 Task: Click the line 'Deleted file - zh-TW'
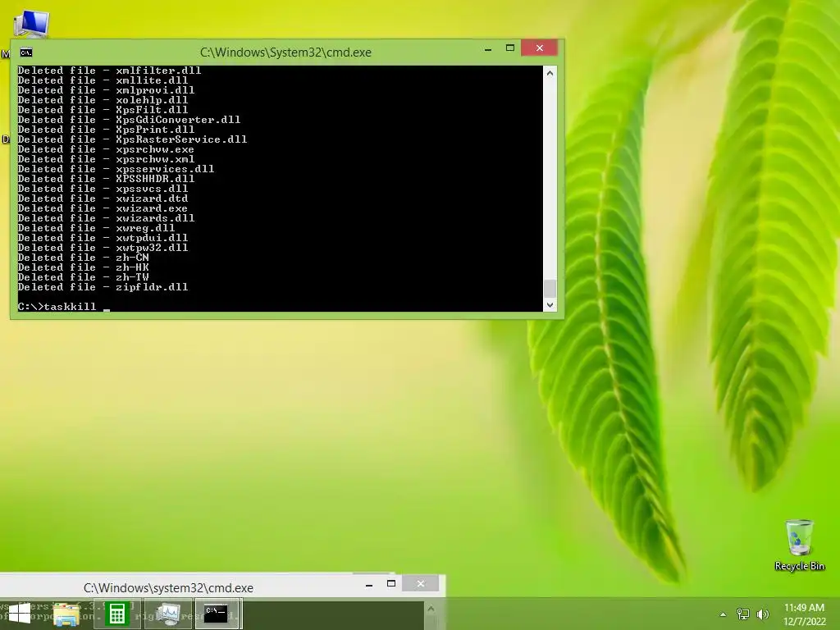pos(83,277)
